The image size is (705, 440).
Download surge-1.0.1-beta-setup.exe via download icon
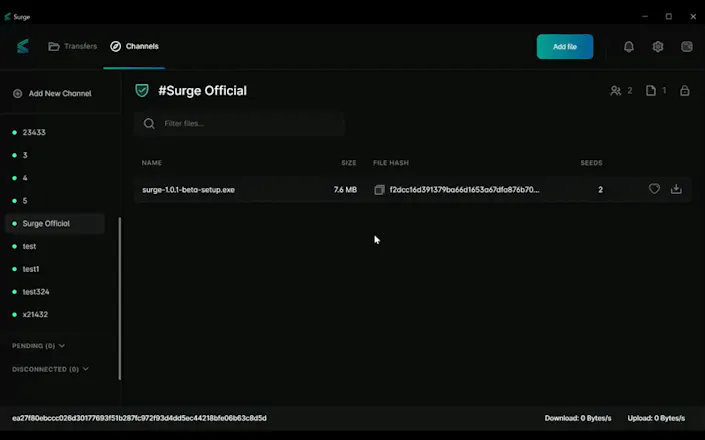tap(676, 189)
